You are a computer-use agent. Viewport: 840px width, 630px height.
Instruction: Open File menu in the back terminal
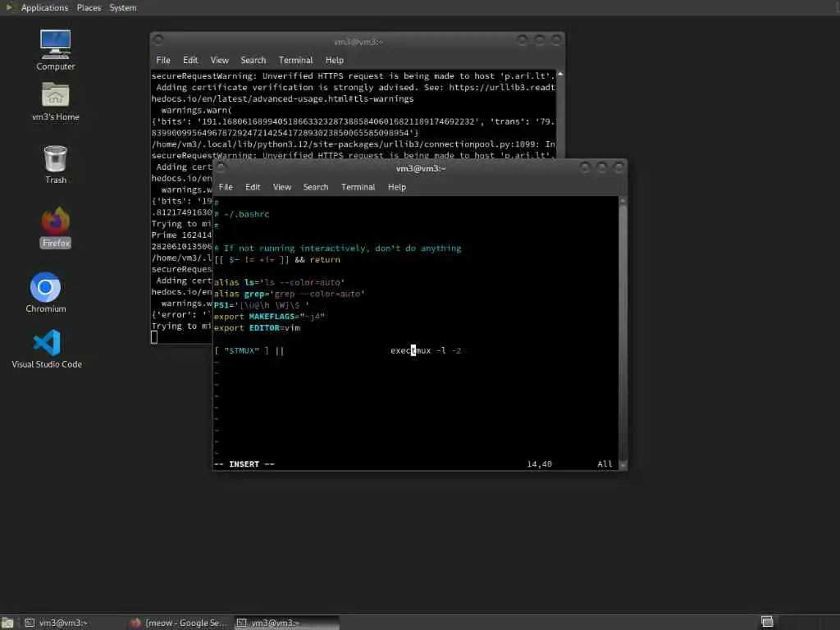pos(163,60)
